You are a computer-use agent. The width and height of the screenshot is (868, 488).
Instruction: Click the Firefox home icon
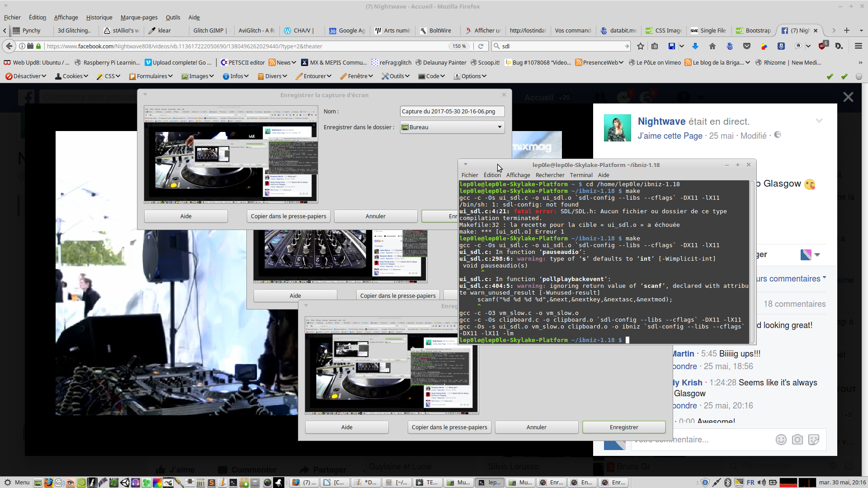click(x=712, y=46)
